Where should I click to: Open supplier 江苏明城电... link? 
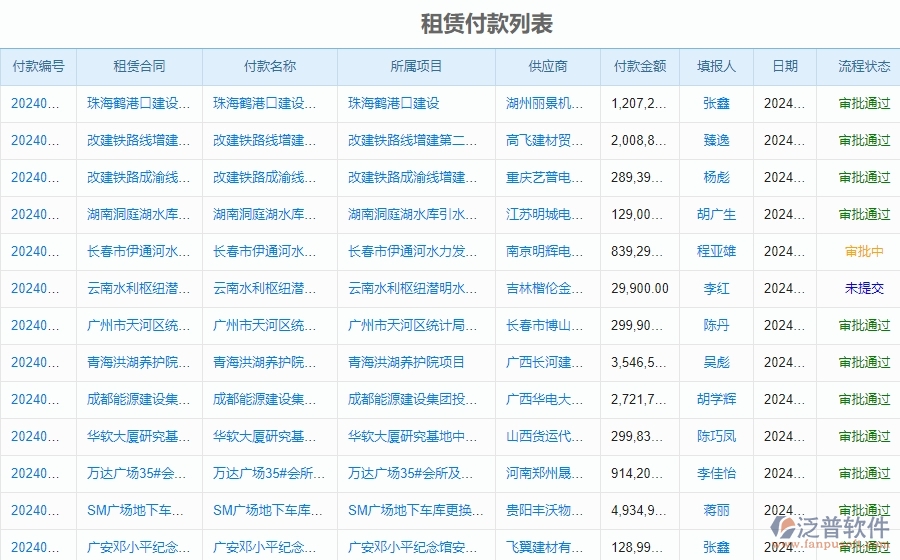coord(544,215)
